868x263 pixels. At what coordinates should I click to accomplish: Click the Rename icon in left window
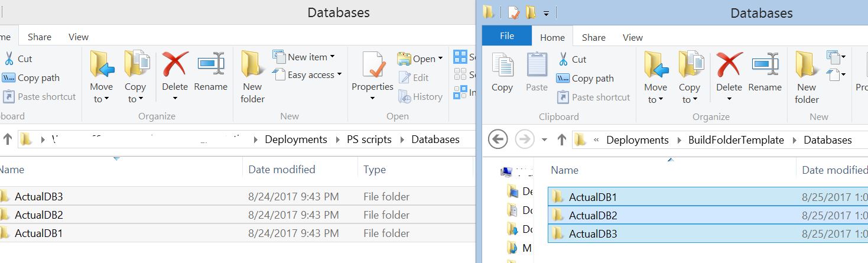coord(211,64)
